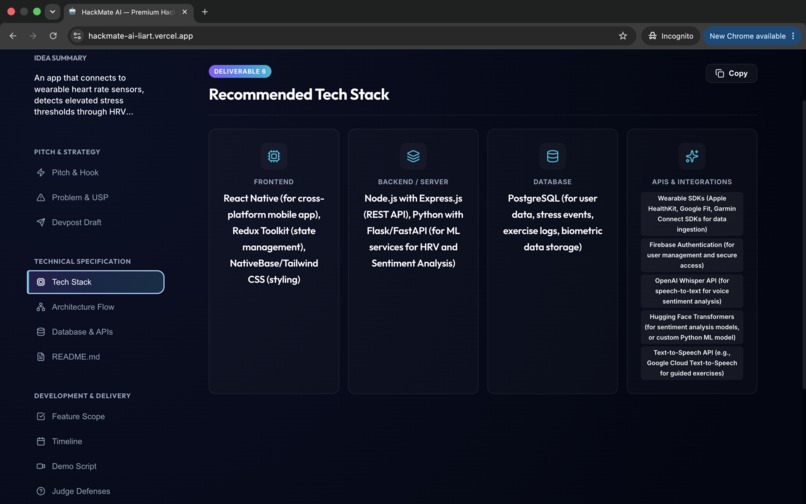
Task: Click the Database card cylinder icon
Action: (x=553, y=156)
